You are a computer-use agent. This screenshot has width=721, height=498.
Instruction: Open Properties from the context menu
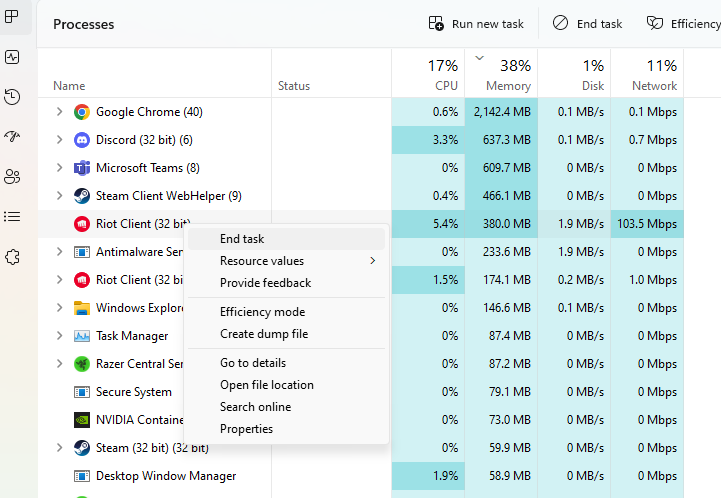(x=286, y=429)
